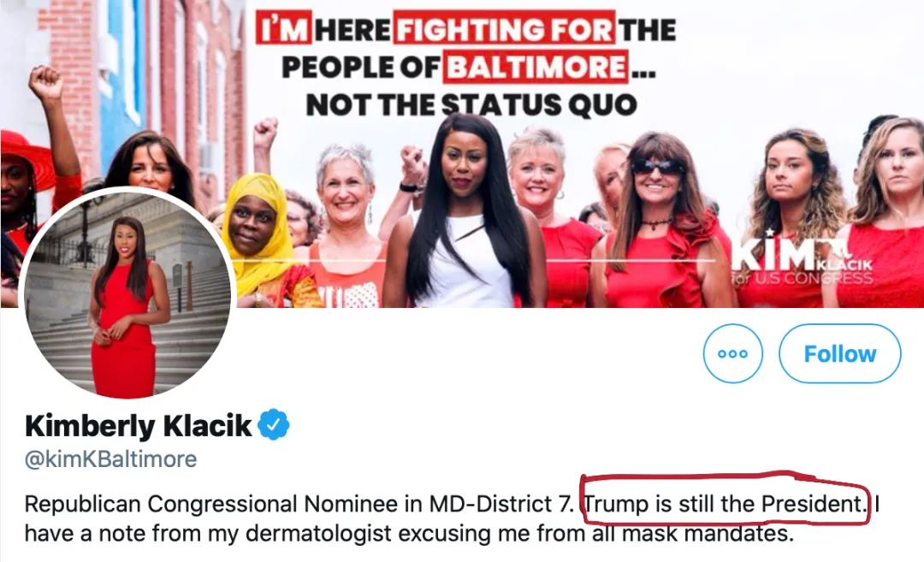This screenshot has width=924, height=562.
Task: Open the three-dot more options button
Action: (732, 353)
